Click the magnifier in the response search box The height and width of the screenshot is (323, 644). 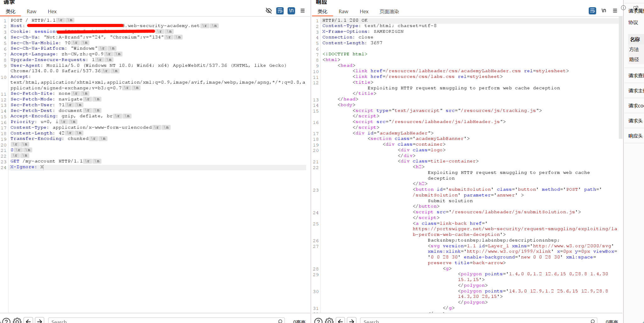[x=592, y=321]
